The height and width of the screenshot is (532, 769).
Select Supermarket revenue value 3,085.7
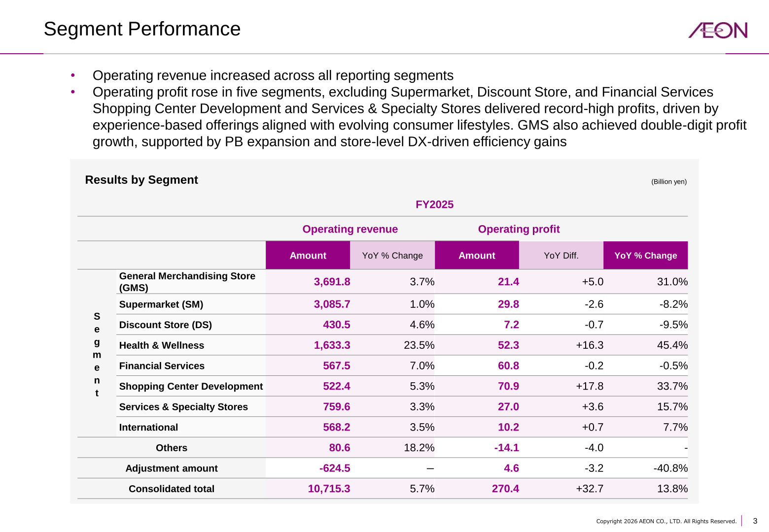tap(332, 304)
